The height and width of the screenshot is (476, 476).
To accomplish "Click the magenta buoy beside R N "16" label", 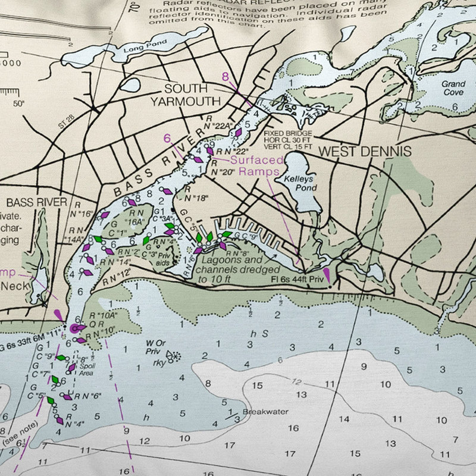I will (x=105, y=215).
